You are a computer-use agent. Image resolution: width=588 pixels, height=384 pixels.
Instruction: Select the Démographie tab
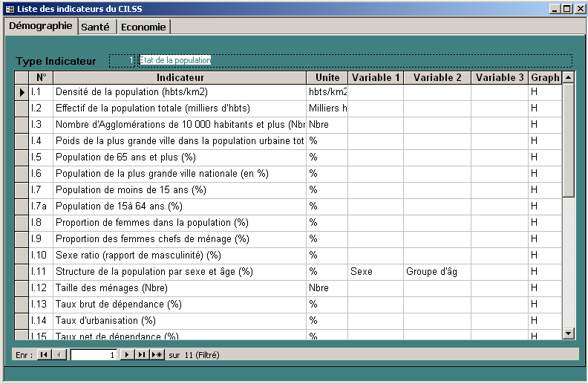pyautogui.click(x=40, y=25)
